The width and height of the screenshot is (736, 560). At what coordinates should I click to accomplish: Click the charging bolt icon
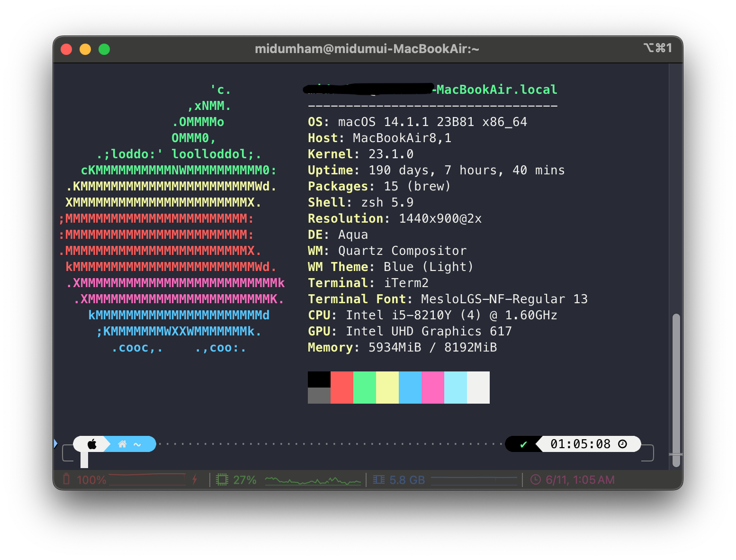pos(195,479)
